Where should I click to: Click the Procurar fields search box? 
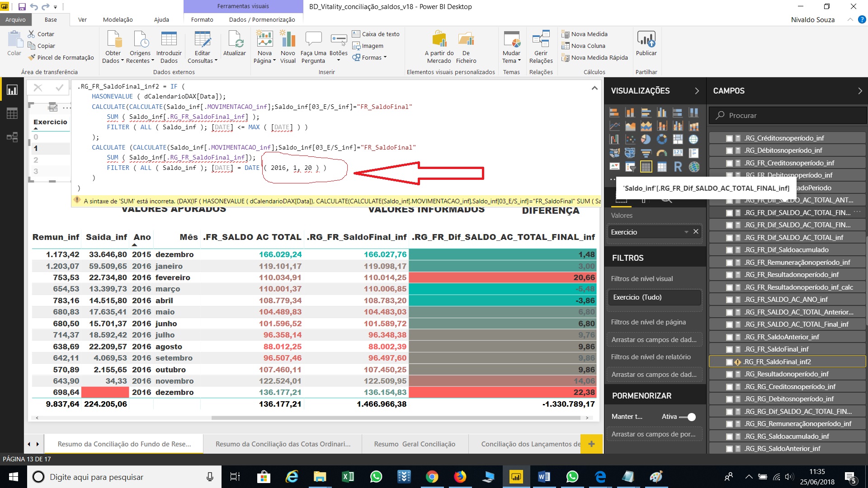click(788, 116)
